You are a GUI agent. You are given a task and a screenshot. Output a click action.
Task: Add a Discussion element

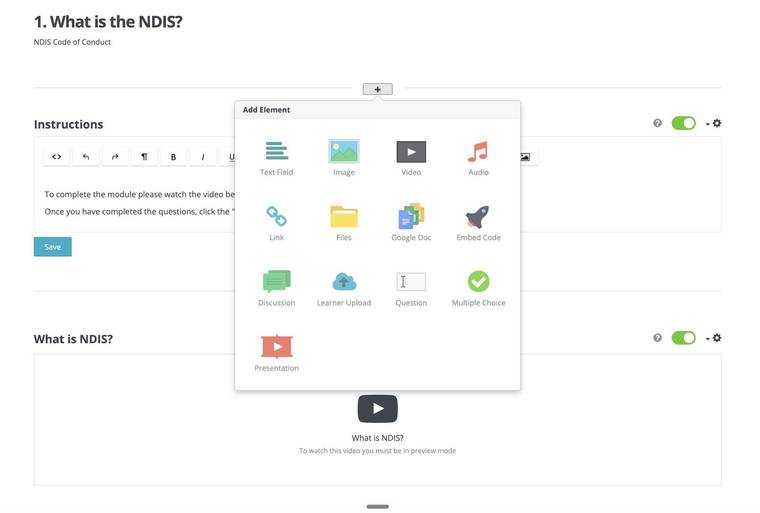point(276,289)
